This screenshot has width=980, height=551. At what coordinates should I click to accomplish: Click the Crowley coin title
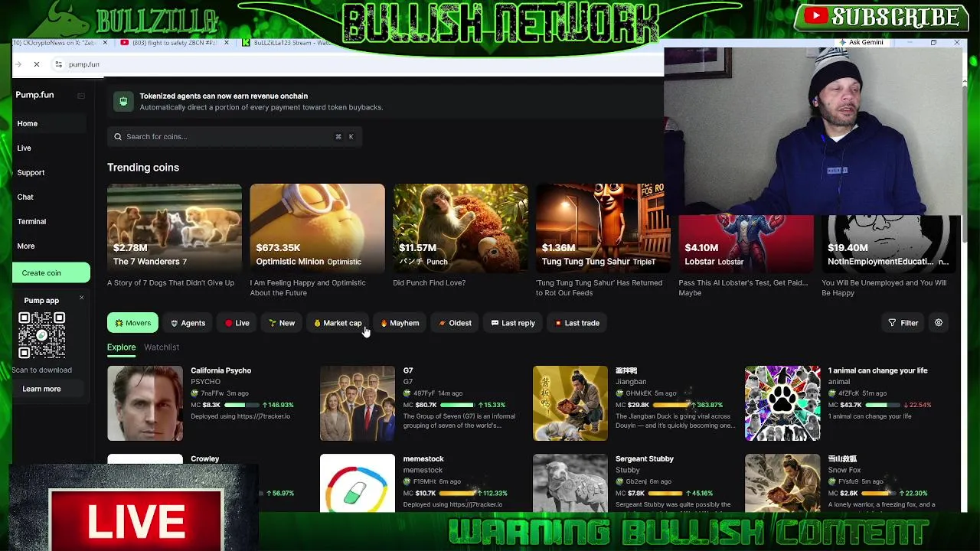(x=204, y=458)
